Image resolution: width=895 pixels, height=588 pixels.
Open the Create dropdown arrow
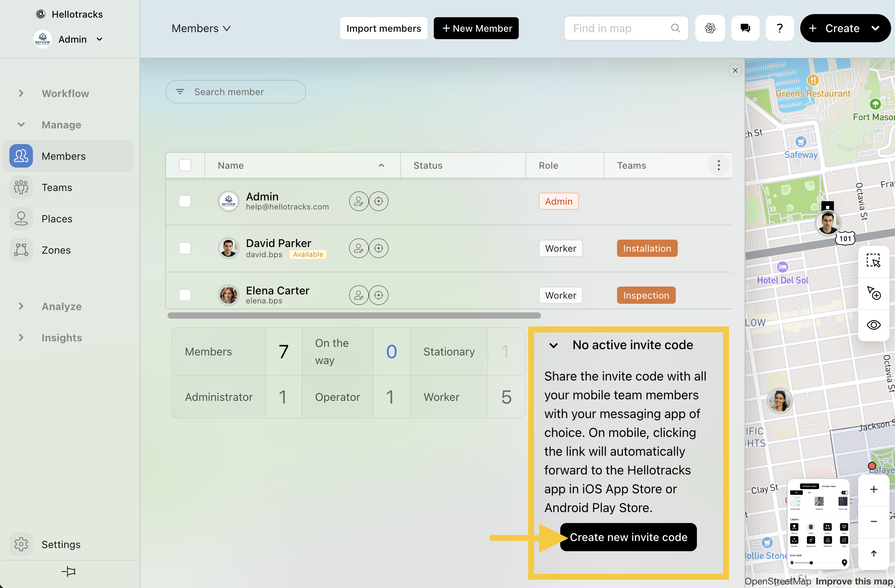coord(875,28)
